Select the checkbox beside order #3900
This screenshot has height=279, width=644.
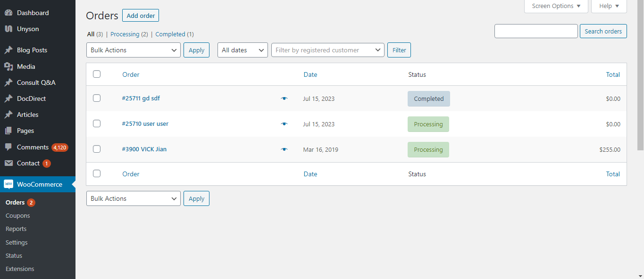[x=97, y=149]
